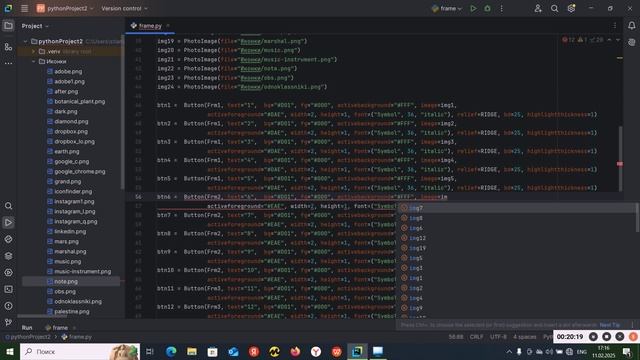Close the frame.py tab
This screenshot has width=640, height=360.
coord(168,26)
